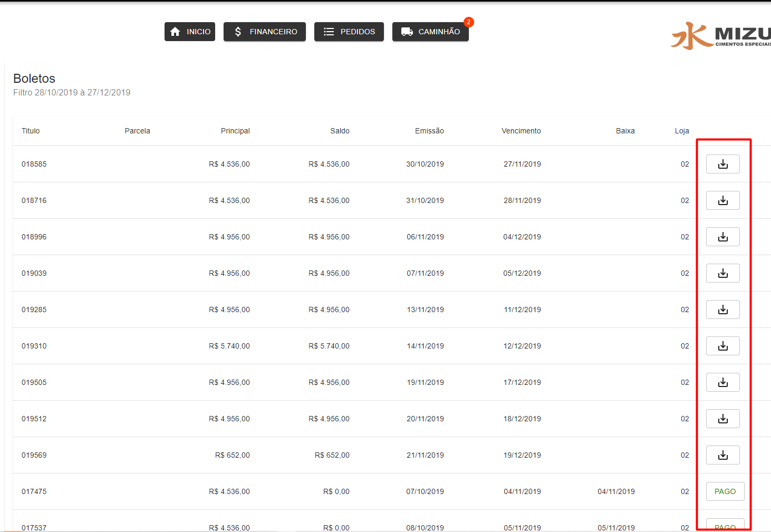
Task: Select titulo number 017475
Action: (x=34, y=491)
